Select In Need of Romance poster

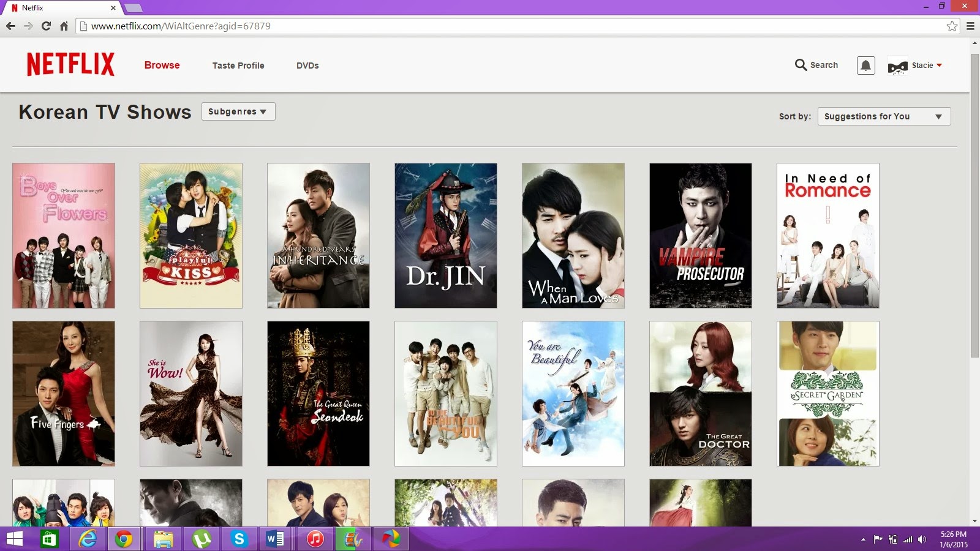(x=828, y=236)
